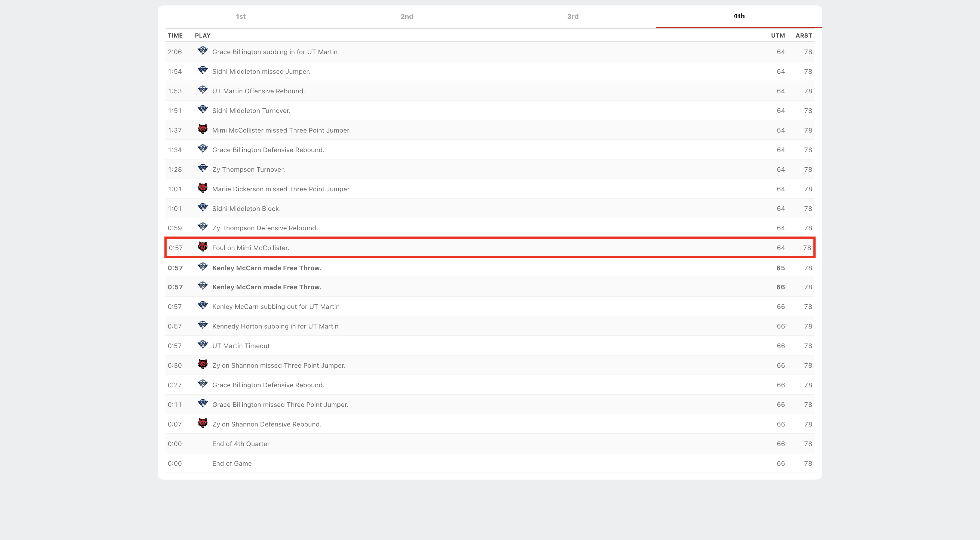Click the ARST score column header
The width and height of the screenshot is (980, 540).
[x=804, y=35]
